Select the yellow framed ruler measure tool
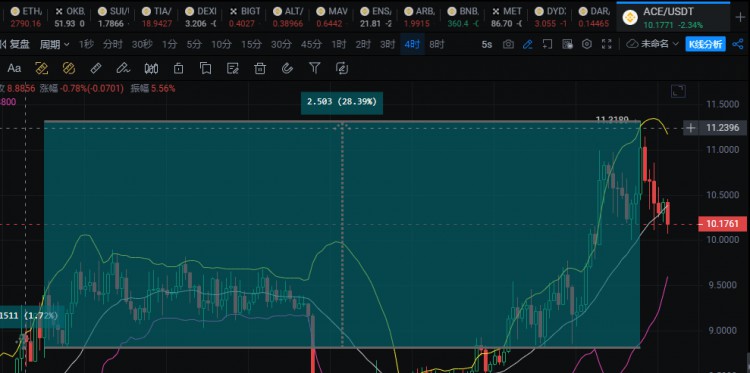 [42, 68]
